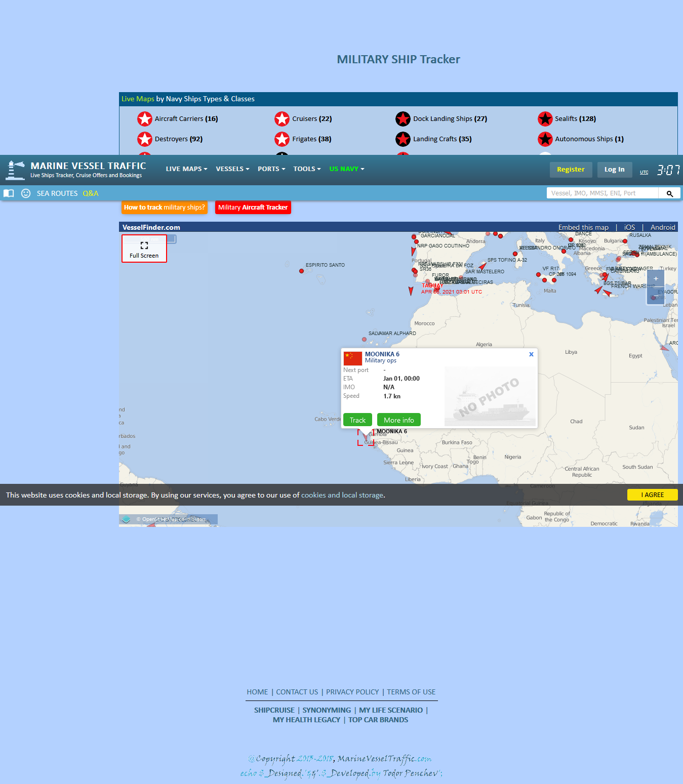Click the digital clock display
This screenshot has height=784, width=683.
pyautogui.click(x=668, y=170)
